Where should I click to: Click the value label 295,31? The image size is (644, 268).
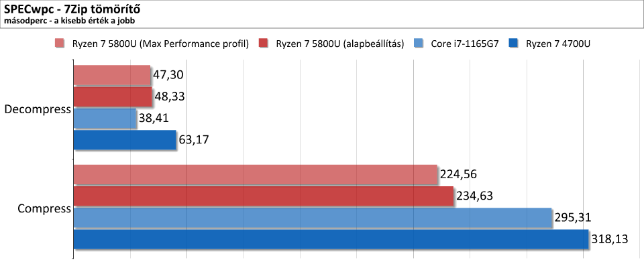point(573,218)
